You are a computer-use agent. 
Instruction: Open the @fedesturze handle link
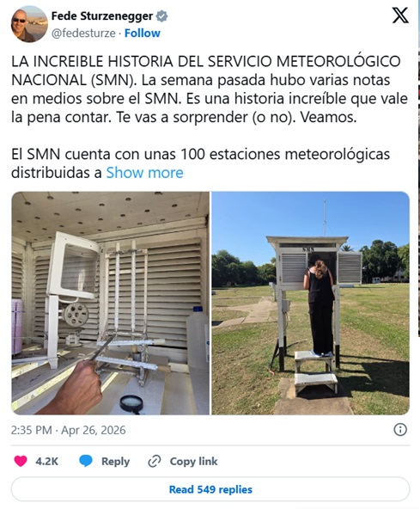(83, 34)
